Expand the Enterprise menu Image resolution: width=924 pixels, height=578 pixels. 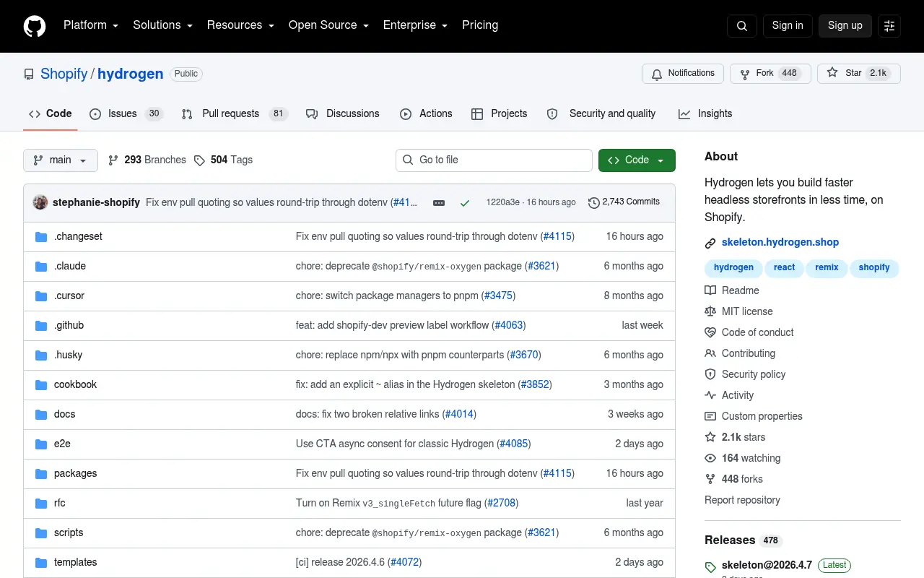tap(415, 25)
